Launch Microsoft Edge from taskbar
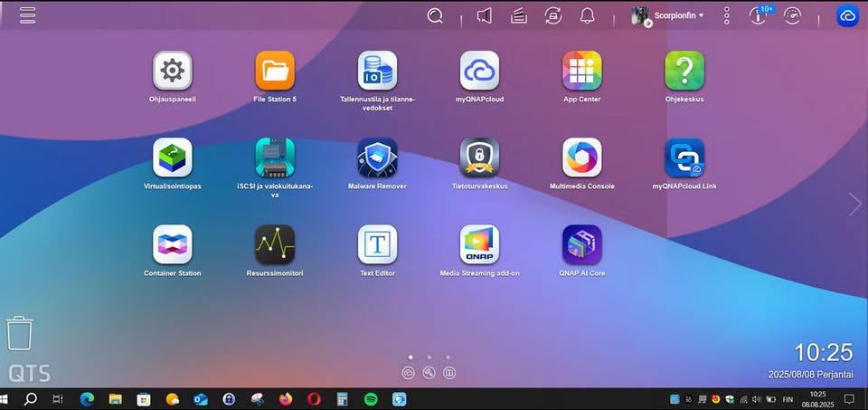868x410 pixels. pyautogui.click(x=87, y=399)
